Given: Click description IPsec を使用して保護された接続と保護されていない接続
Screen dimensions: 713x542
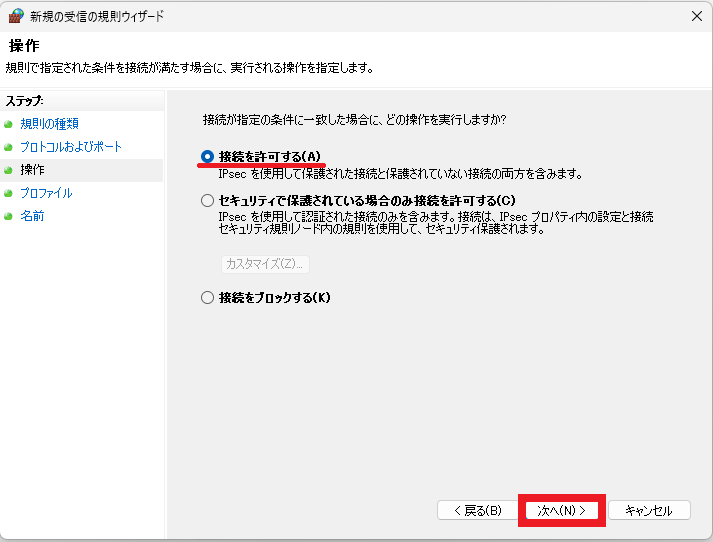Looking at the screenshot, I should (400, 174).
